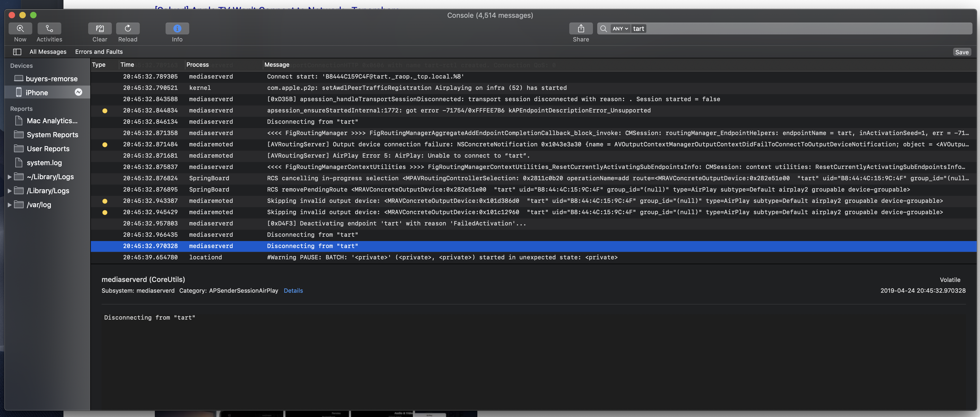Open User Reports folder
Viewport: 980px width, 417px height.
coord(47,149)
